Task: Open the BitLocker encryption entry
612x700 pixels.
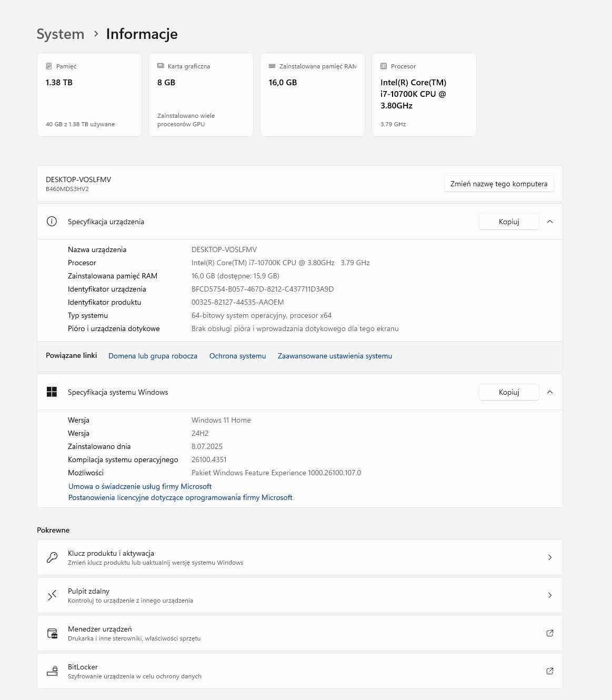Action: [300, 671]
